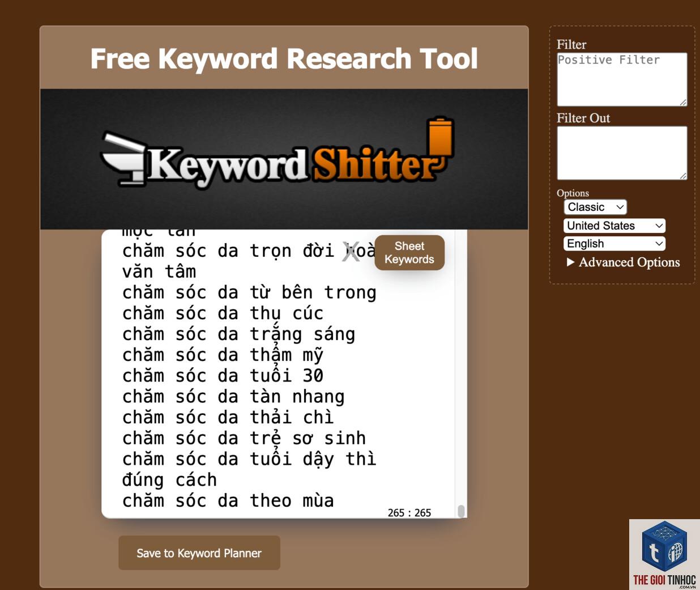Viewport: 700px width, 590px height.
Task: Click keyword 'chăm sóc da tàn nhang'
Action: [x=233, y=397]
